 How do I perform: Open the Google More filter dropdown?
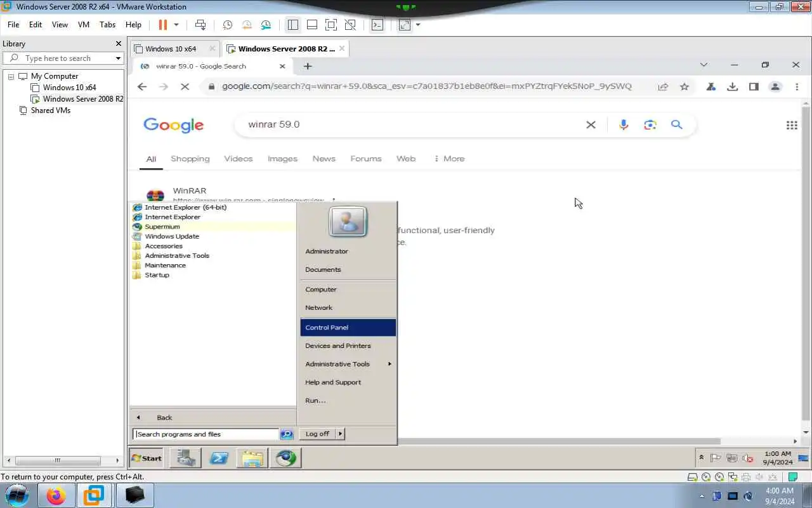pos(449,159)
